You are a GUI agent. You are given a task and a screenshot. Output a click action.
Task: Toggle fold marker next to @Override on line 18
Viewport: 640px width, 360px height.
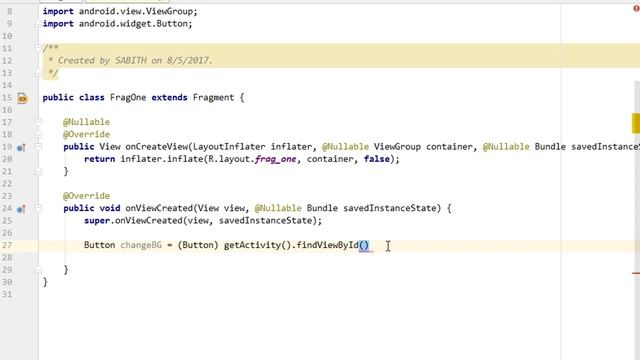(38, 134)
